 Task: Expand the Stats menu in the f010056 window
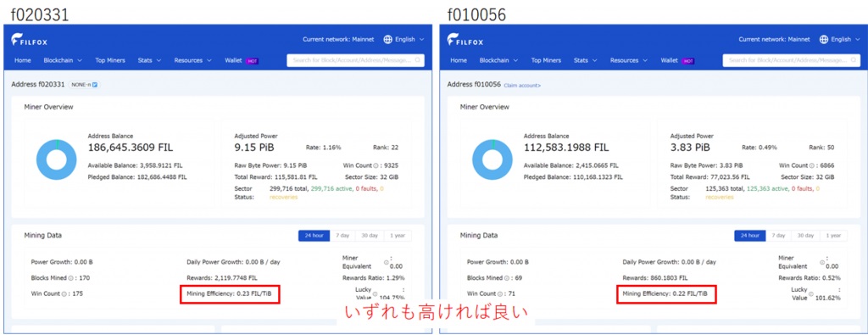click(x=585, y=60)
